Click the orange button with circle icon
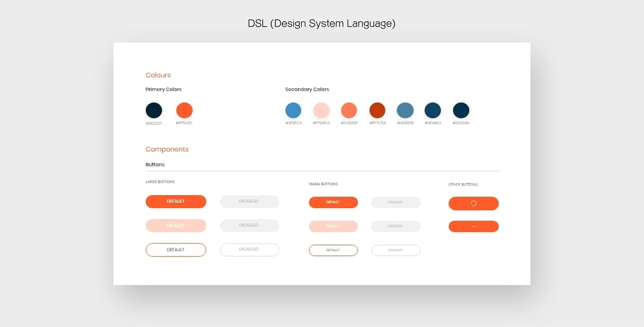 click(x=473, y=203)
